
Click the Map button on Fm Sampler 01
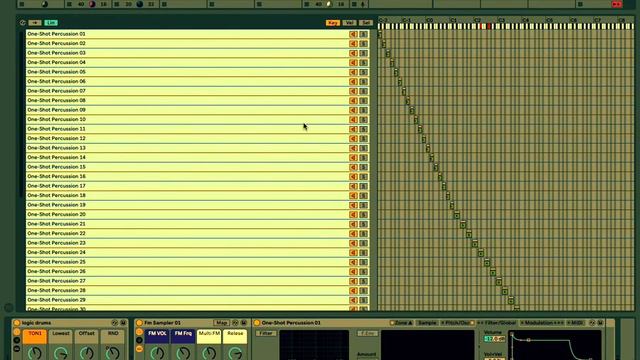pos(222,323)
